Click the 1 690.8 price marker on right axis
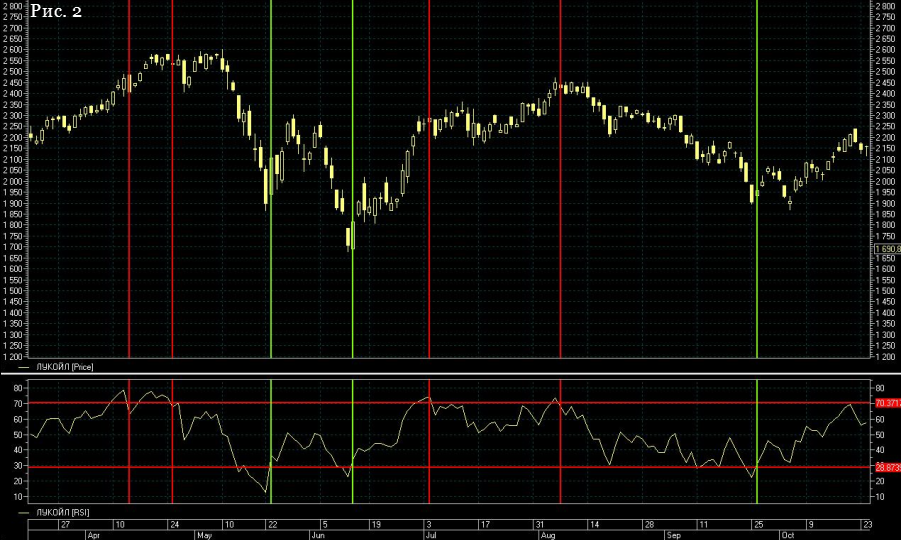This screenshot has width=901, height=540. click(887, 249)
